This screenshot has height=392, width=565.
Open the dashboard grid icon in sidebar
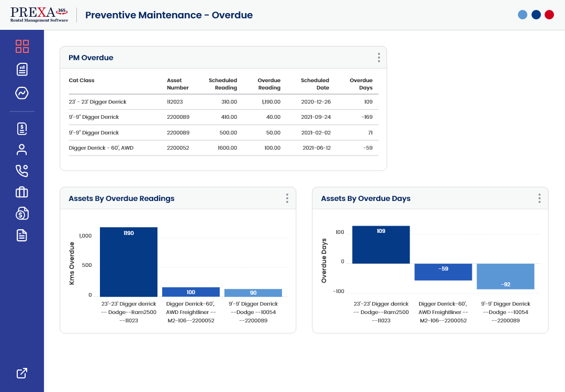(22, 46)
